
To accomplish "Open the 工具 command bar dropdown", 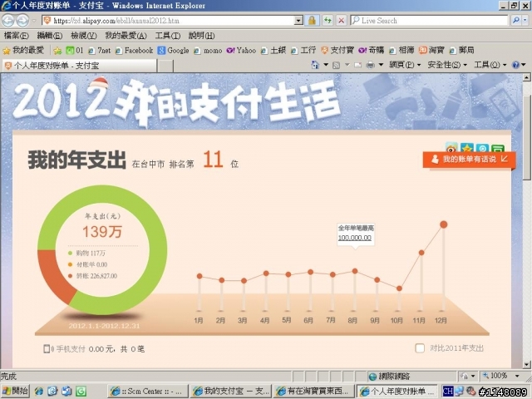I will (490, 65).
